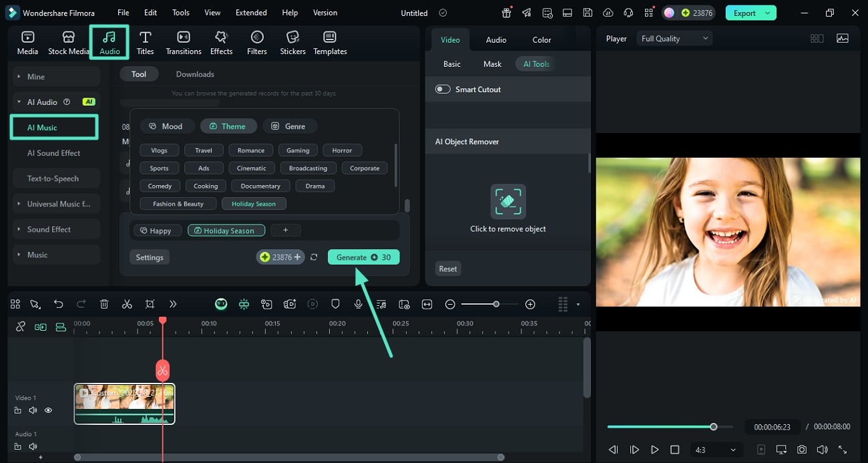Mute the Video 1 track
This screenshot has width=868, height=463.
pyautogui.click(x=33, y=410)
